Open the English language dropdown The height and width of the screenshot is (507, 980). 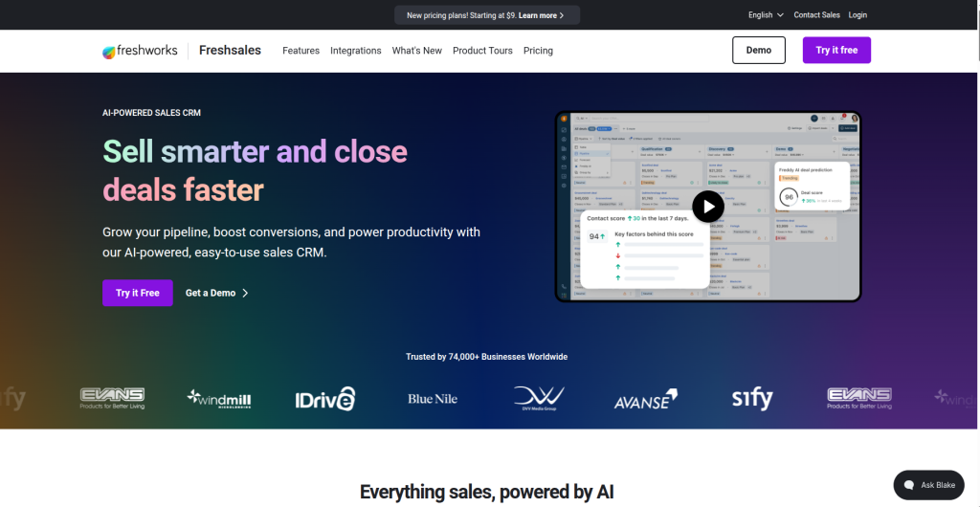click(x=766, y=15)
